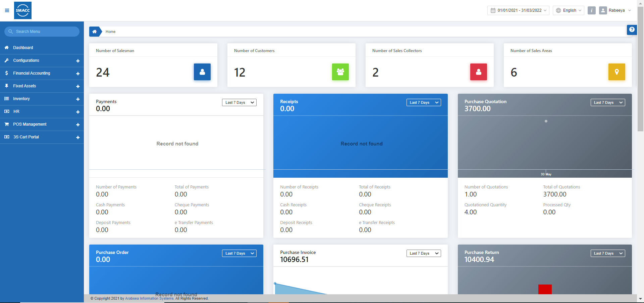Viewport: 644px width, 303px height.
Task: Click the red Sales Collectors person icon
Action: (x=478, y=72)
